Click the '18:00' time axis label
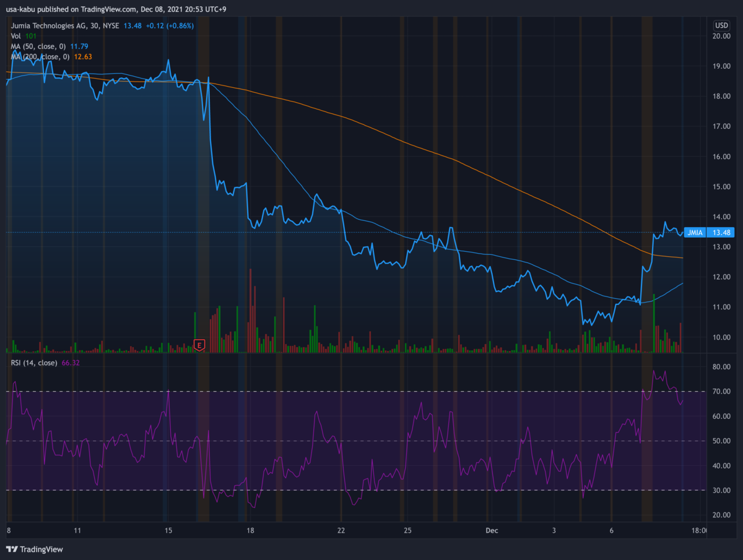Screen dimensions: 743x560 tap(700, 531)
